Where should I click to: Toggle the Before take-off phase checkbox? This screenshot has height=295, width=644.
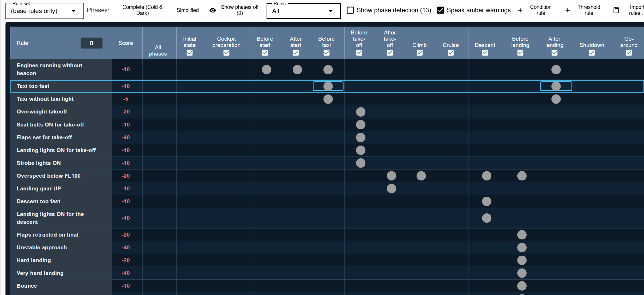click(359, 53)
